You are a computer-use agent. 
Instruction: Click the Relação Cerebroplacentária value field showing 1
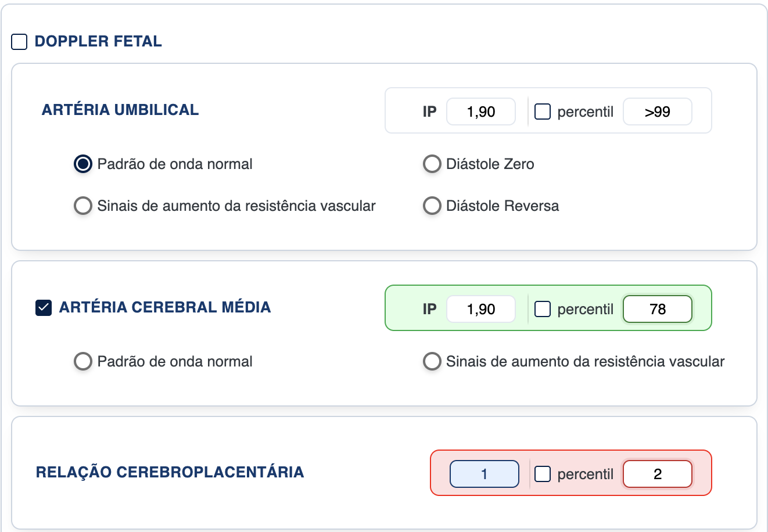click(484, 474)
